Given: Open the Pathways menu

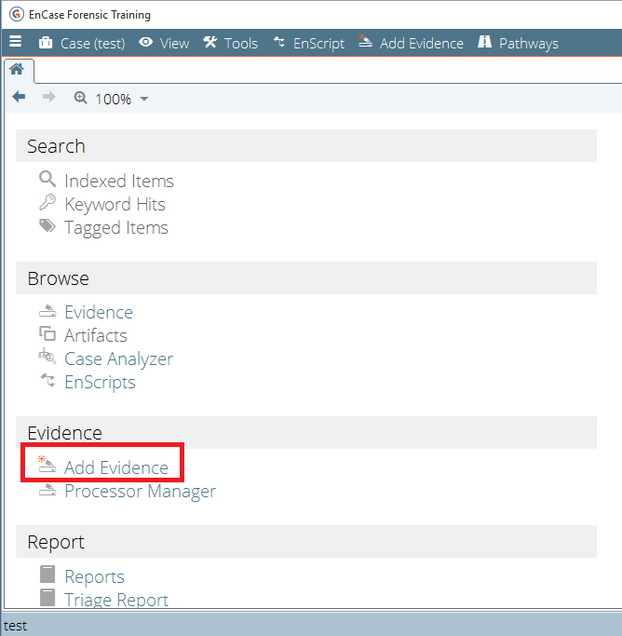Looking at the screenshot, I should point(518,43).
